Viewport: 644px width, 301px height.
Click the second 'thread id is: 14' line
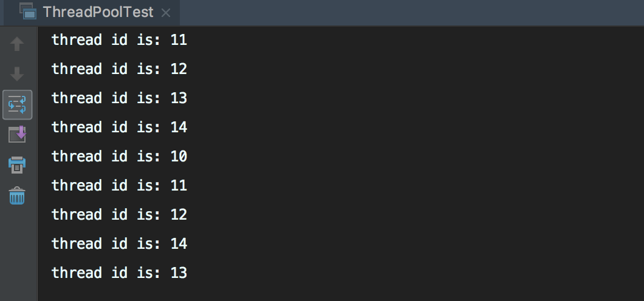(119, 244)
